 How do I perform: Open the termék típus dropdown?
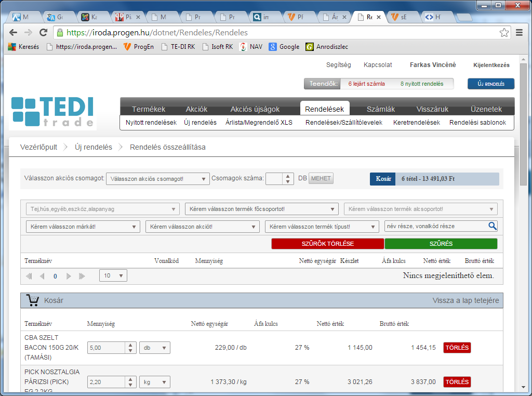coord(322,227)
